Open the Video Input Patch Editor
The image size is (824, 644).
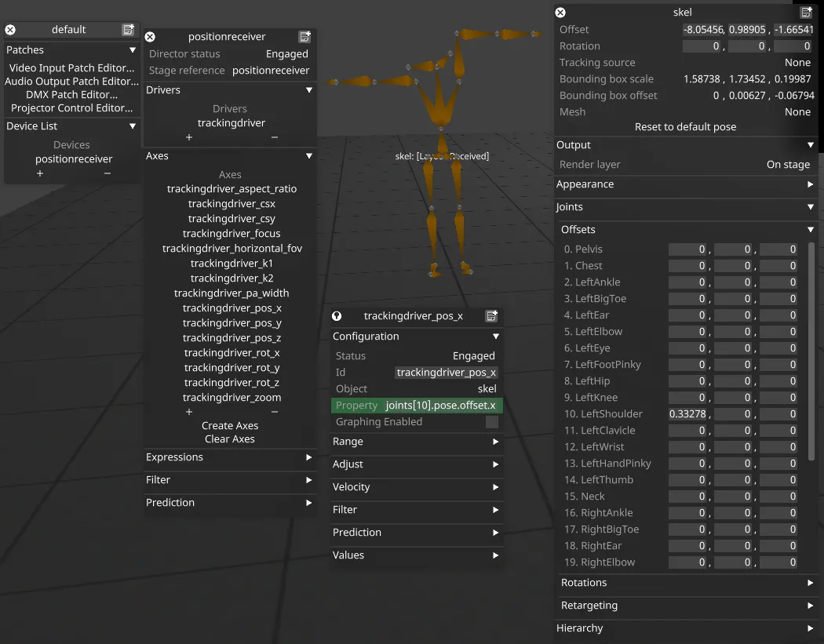71,67
